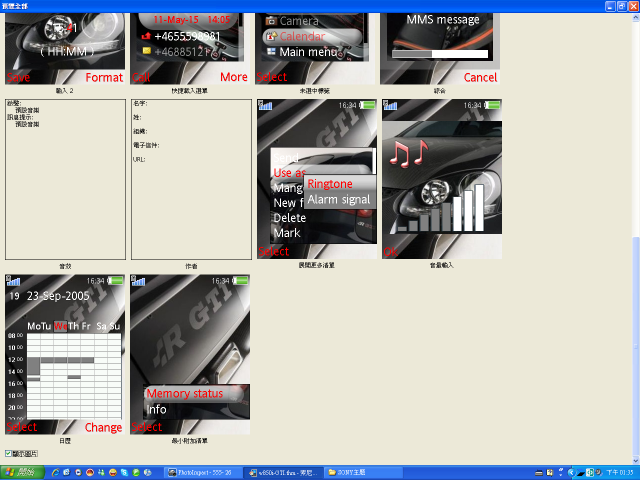This screenshot has height=480, width=640.
Task: Select the preview showing the +4655598981 call list
Action: [x=190, y=49]
